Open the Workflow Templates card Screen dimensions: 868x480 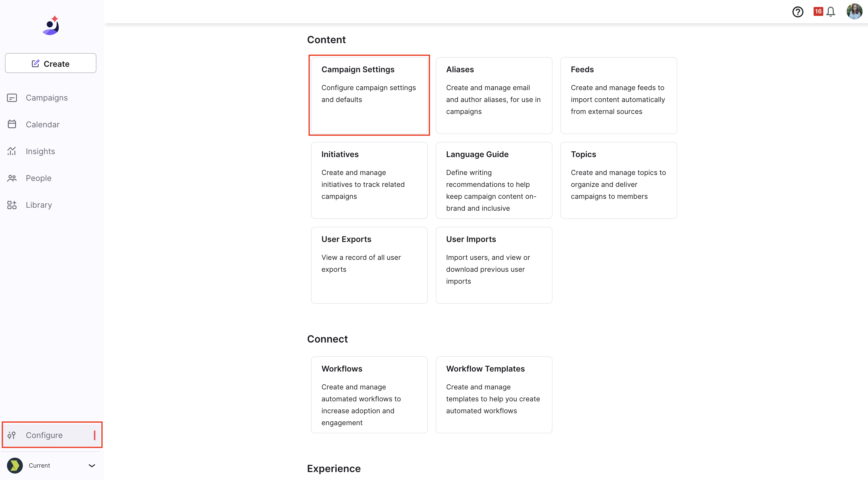(x=494, y=395)
